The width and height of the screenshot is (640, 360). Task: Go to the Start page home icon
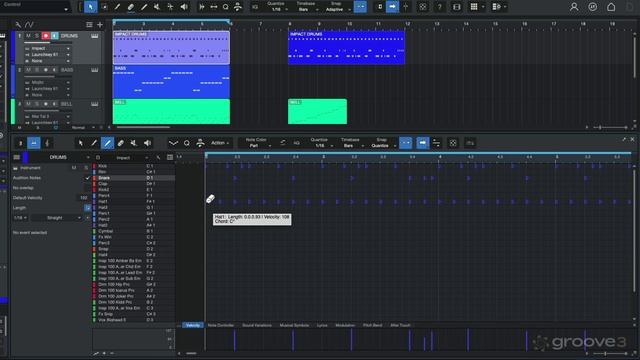pos(611,7)
